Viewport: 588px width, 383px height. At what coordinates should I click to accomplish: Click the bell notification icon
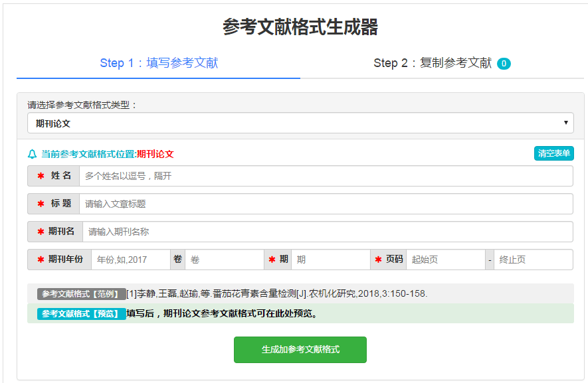32,154
